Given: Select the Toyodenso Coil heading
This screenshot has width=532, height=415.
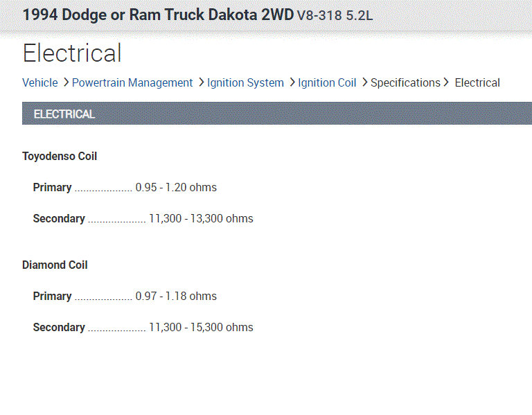Looking at the screenshot, I should tap(60, 157).
